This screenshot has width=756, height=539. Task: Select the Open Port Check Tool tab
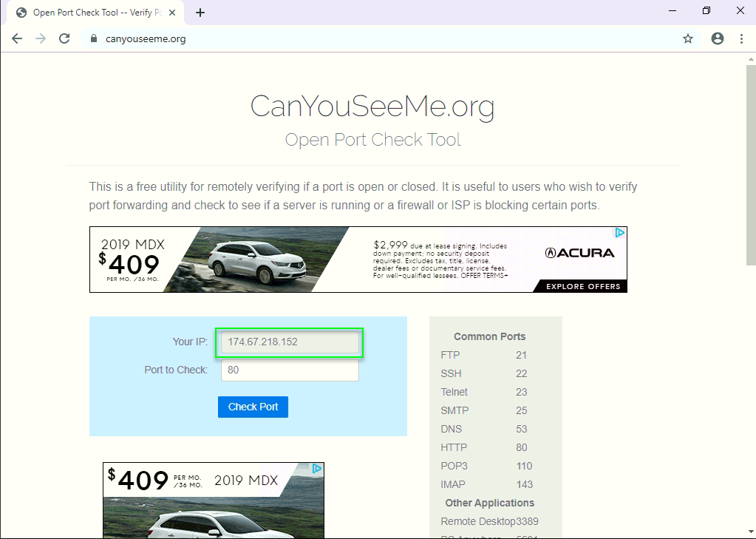95,13
